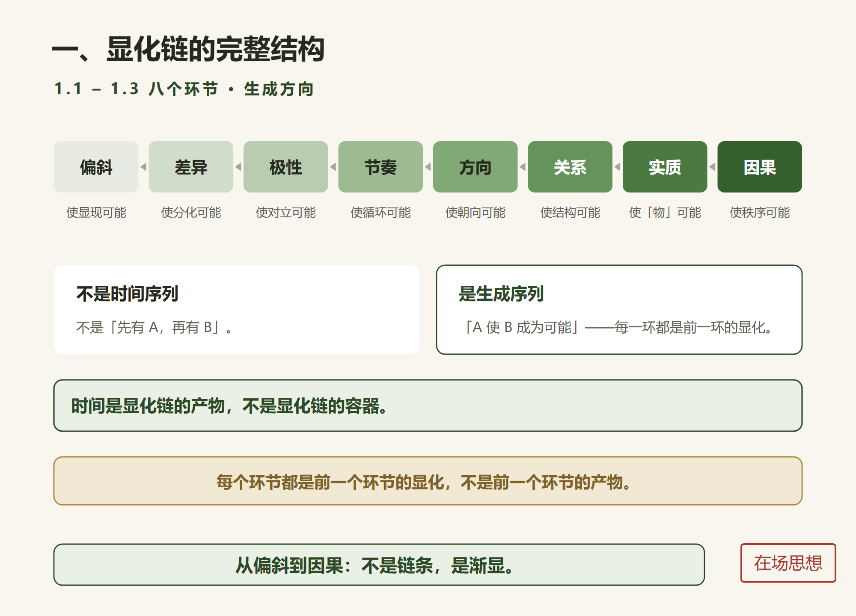Click the arrow between 偏斜 and 差异
The width and height of the screenshot is (856, 616).
click(x=144, y=167)
